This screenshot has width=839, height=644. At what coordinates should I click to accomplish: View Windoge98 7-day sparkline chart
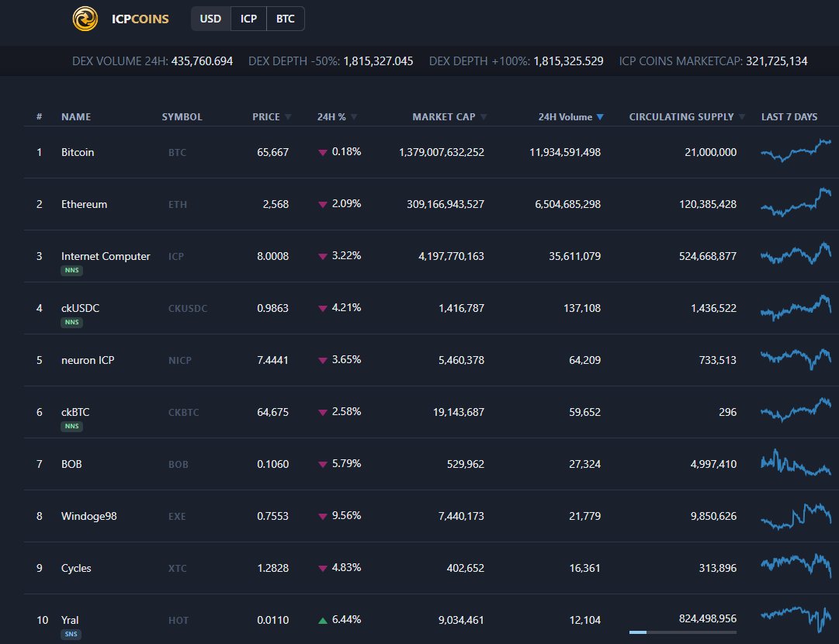(x=796, y=516)
